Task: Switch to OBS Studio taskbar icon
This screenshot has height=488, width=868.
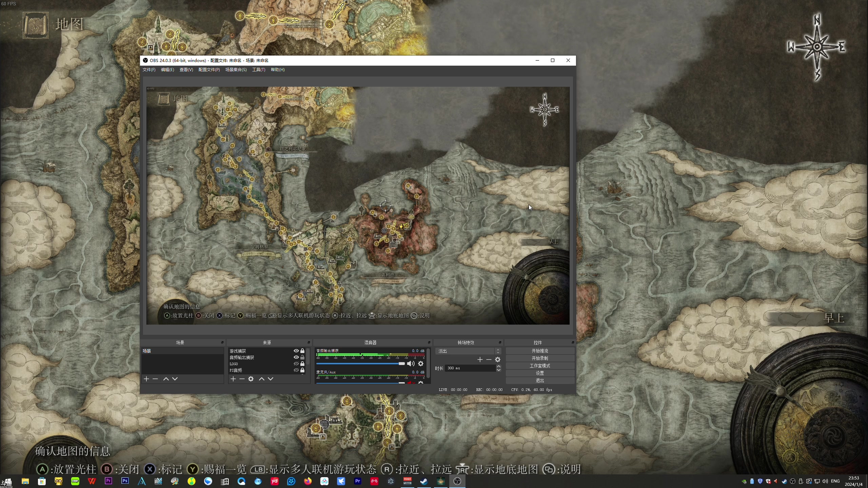Action: pos(457,481)
